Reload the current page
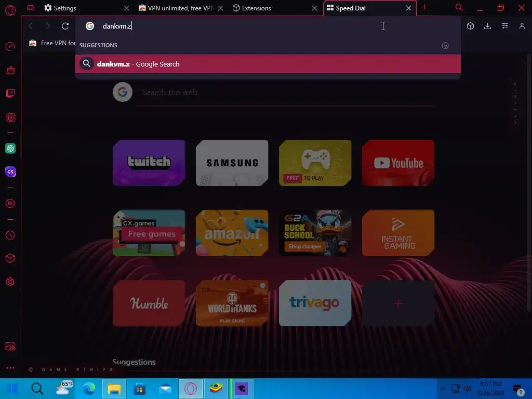Viewport: 532px width, 399px height. [65, 26]
